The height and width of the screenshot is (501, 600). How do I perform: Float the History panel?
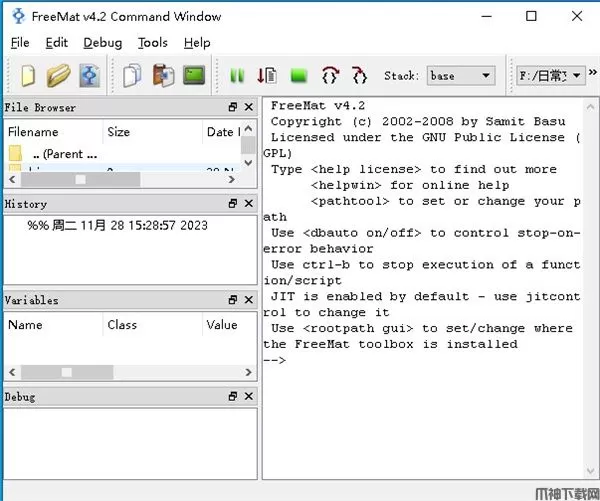(x=233, y=204)
